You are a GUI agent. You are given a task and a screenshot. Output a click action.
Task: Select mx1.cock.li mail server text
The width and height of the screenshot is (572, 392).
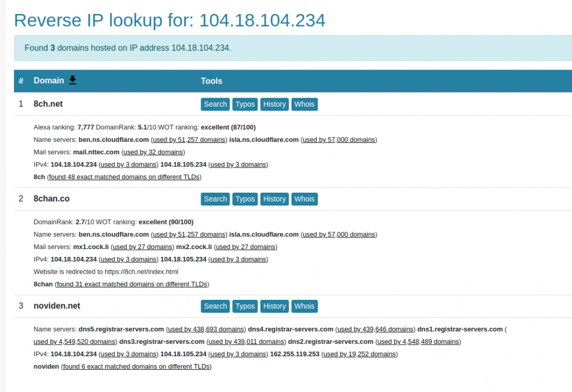(91, 247)
